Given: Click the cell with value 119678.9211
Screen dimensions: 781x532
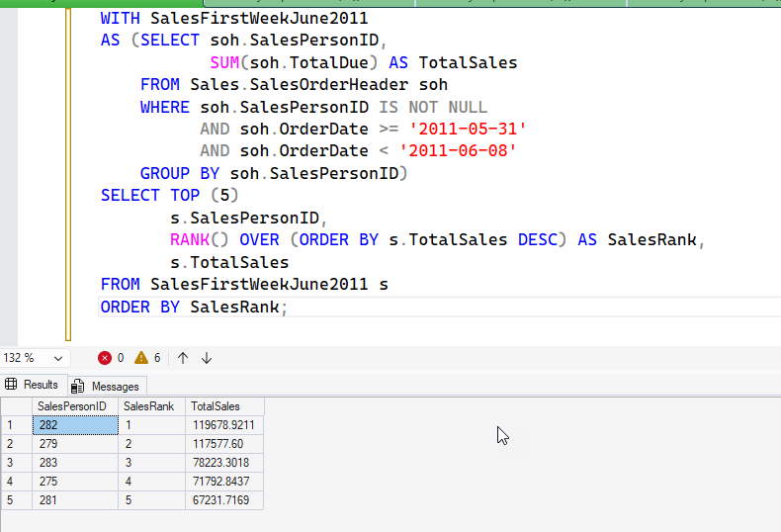Looking at the screenshot, I should pyautogui.click(x=223, y=425).
